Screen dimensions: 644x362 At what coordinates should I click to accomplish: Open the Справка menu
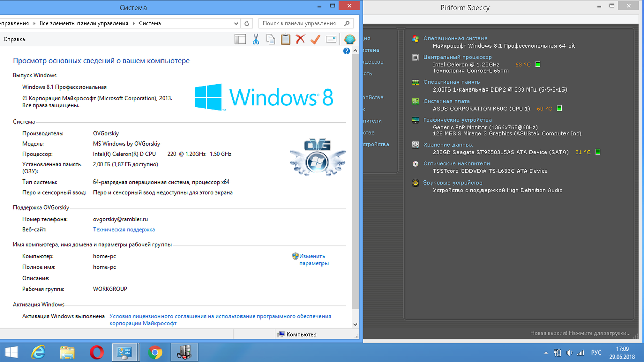14,39
